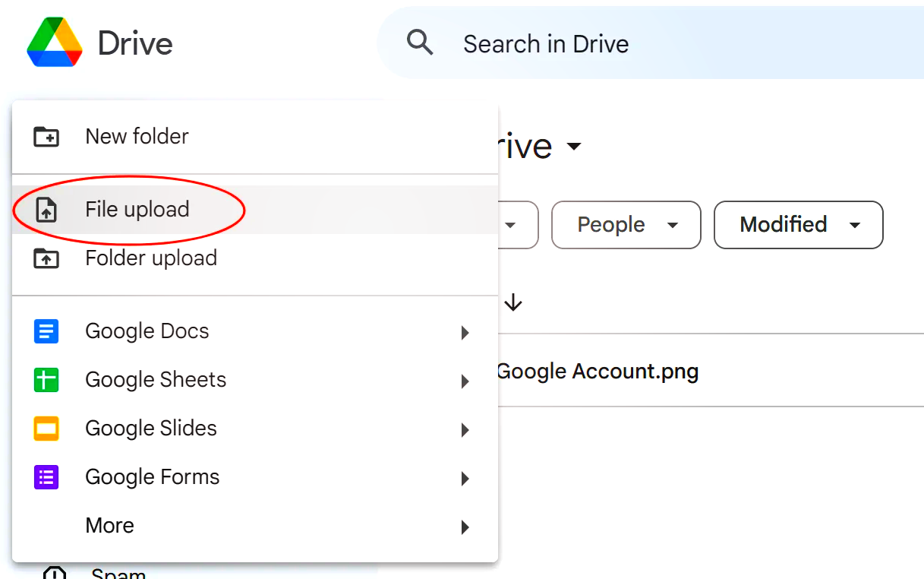Open the Modified filter dropdown
This screenshot has width=924, height=579.
click(x=798, y=225)
